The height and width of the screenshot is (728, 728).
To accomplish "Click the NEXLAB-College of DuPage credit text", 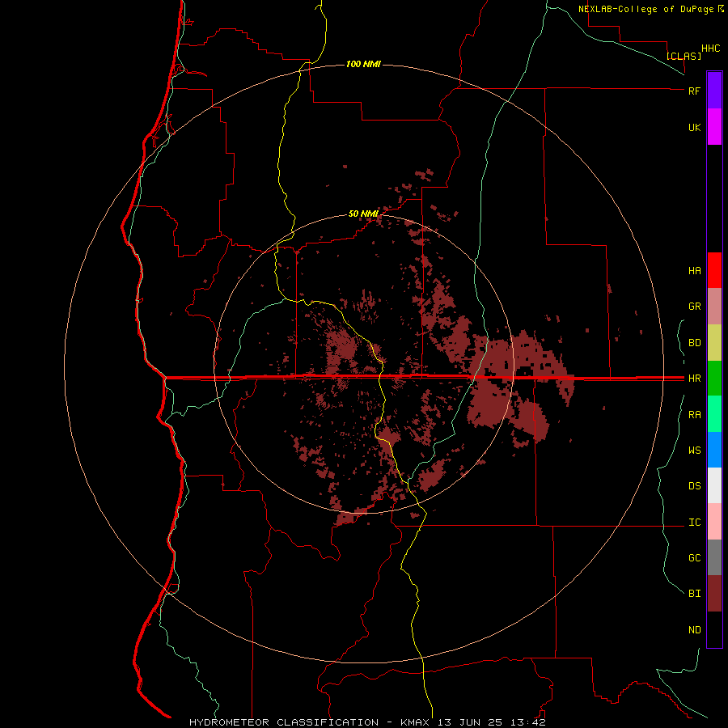I will point(645,9).
